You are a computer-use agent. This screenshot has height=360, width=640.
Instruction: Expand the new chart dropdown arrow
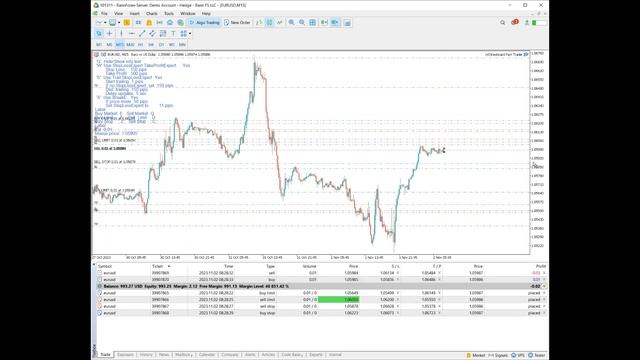[119, 23]
